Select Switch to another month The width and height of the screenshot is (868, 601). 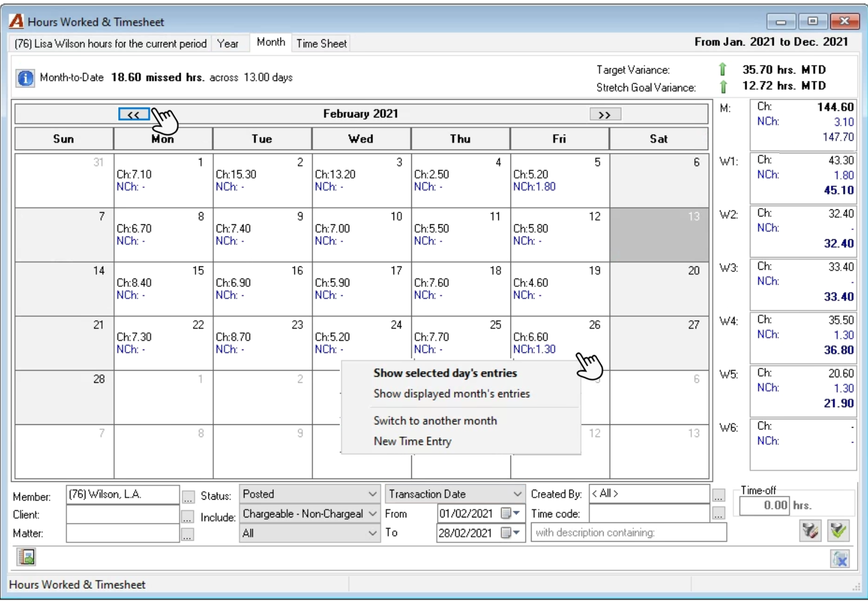coord(435,421)
